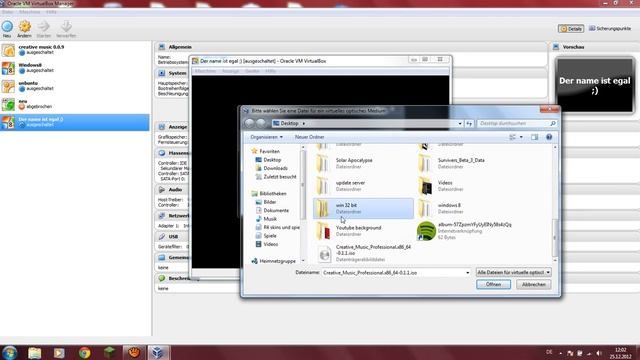The image size is (640, 360).
Task: Select the Survivers_Beta_3_Data folder
Action: click(465, 163)
